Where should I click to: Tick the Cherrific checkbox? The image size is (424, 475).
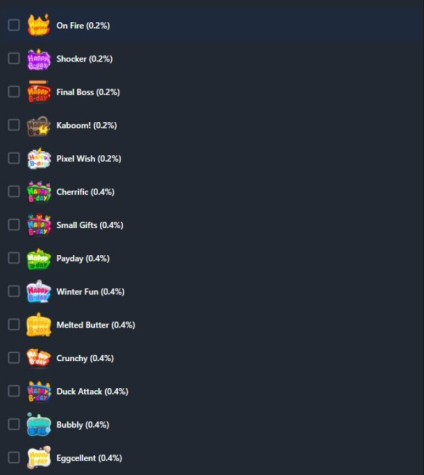point(14,191)
